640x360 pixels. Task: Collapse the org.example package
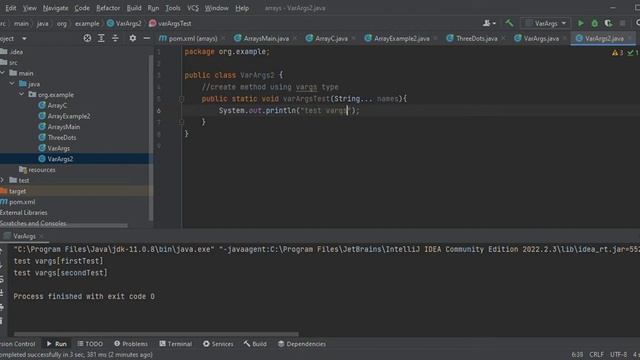coord(22,94)
